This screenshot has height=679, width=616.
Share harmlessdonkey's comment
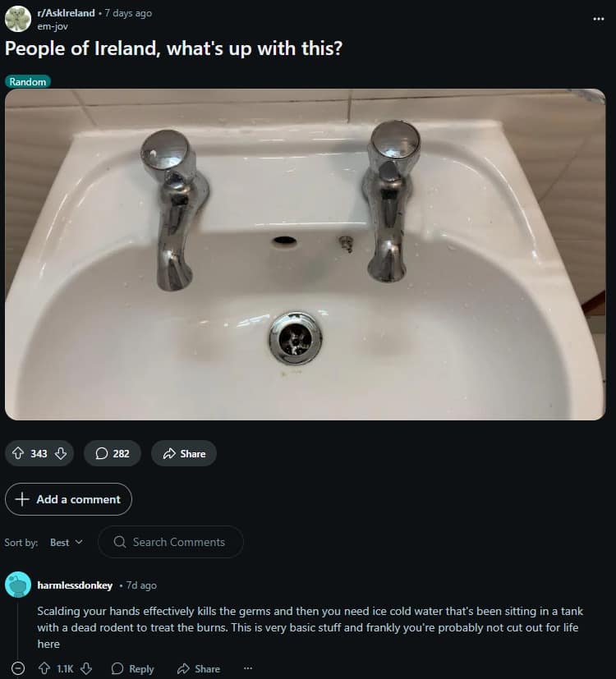pyautogui.click(x=198, y=668)
